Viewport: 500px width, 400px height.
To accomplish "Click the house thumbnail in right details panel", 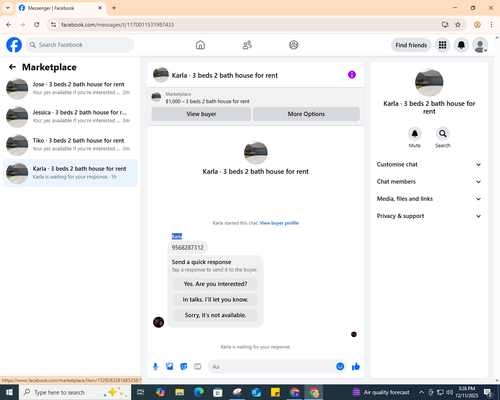I will tap(429, 82).
